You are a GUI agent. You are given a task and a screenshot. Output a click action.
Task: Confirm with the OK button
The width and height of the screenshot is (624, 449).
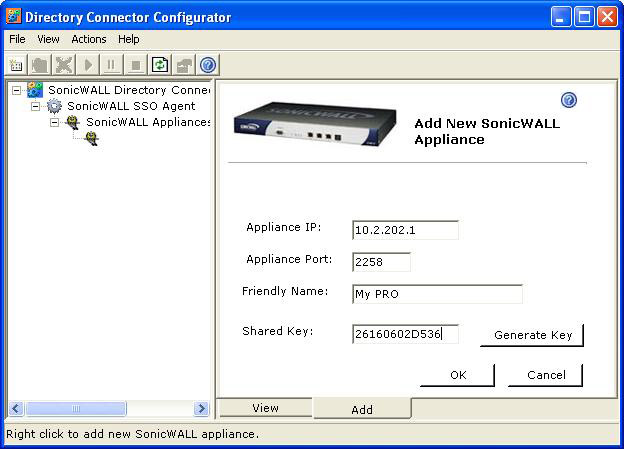pyautogui.click(x=458, y=375)
